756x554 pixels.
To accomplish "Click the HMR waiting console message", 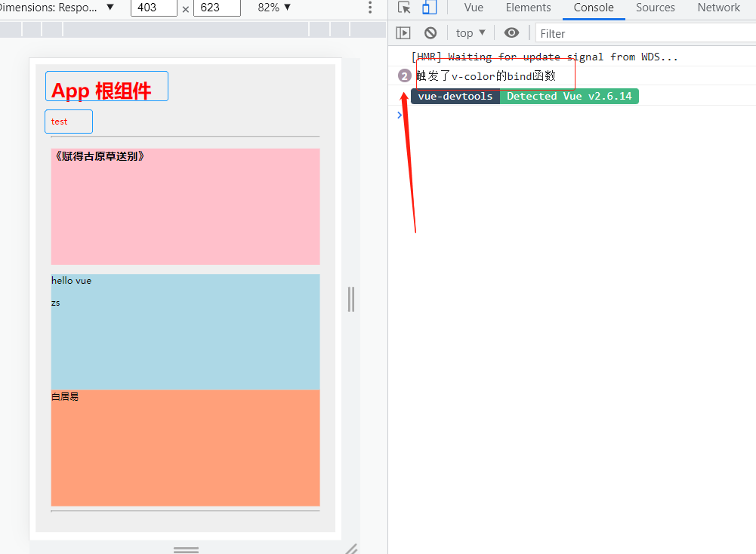I will (545, 57).
